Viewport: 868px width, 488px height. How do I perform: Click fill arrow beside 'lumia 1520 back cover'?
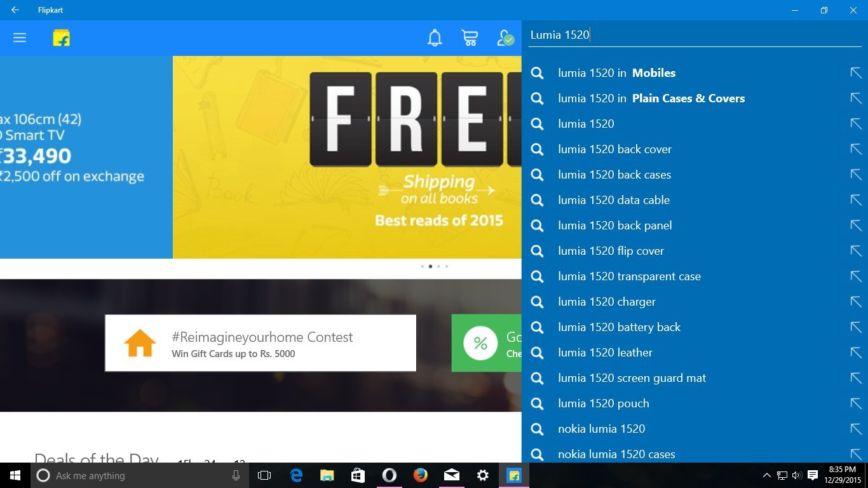tap(856, 149)
